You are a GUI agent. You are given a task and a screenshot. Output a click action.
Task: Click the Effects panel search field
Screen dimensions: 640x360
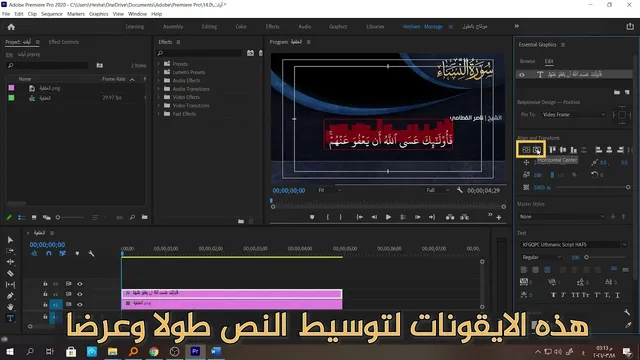[200, 53]
